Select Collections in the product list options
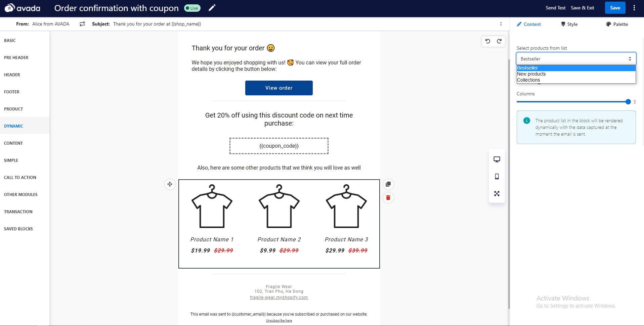 pos(529,80)
